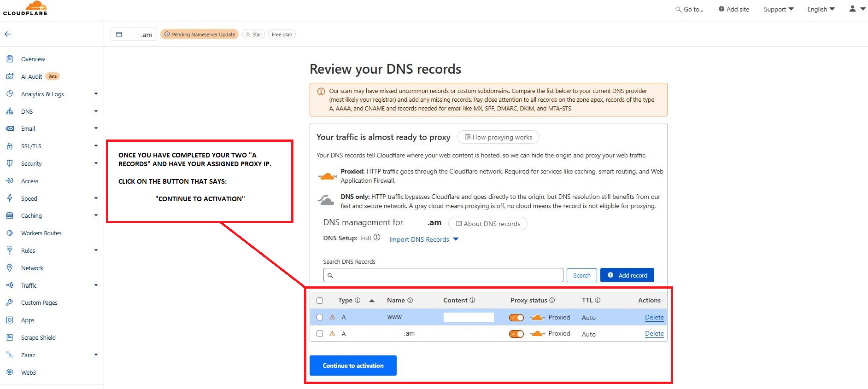The height and width of the screenshot is (389, 868).
Task: Expand the Speed menu arrow
Action: pos(96,198)
